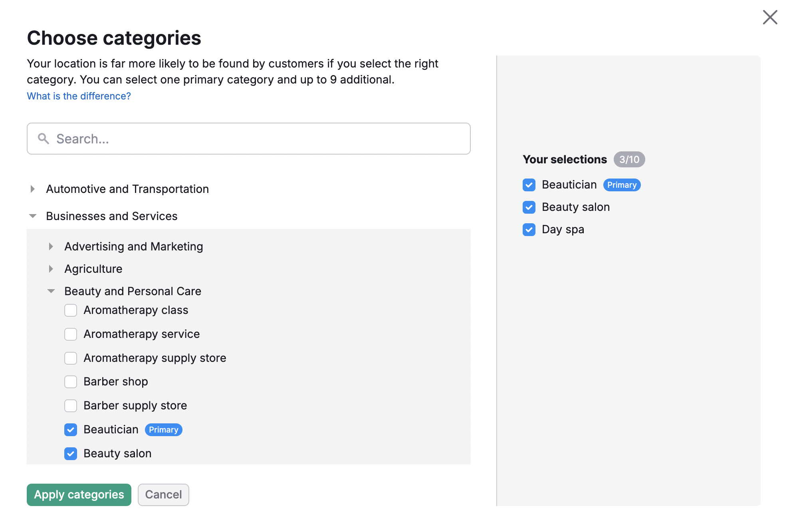Expand the Automotive and Transportation category
The height and width of the screenshot is (532, 785).
point(33,189)
